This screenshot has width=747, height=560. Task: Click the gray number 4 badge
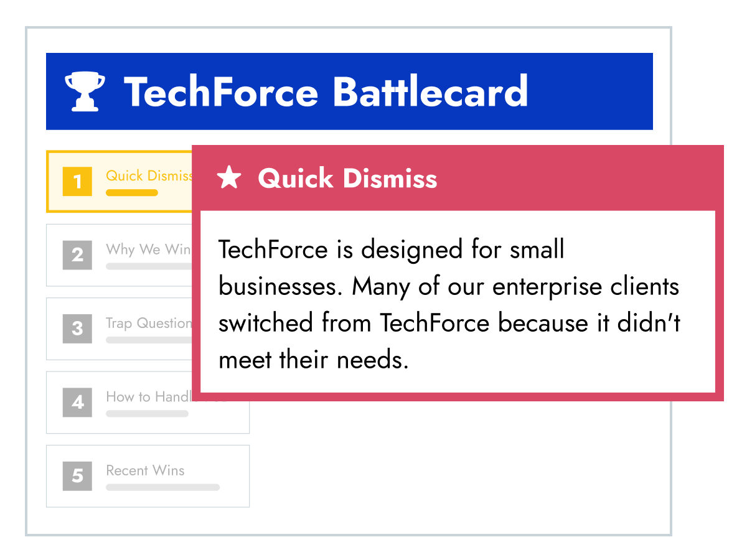click(77, 402)
